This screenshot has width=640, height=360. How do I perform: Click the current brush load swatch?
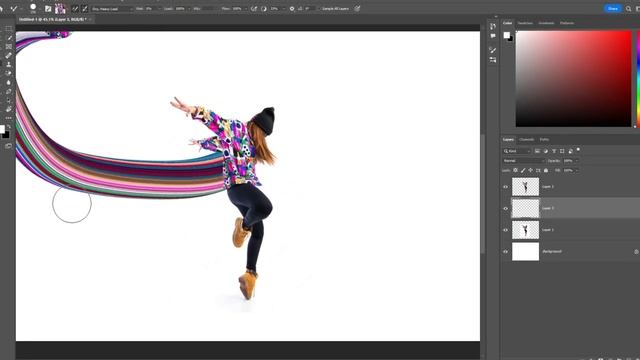(60, 9)
